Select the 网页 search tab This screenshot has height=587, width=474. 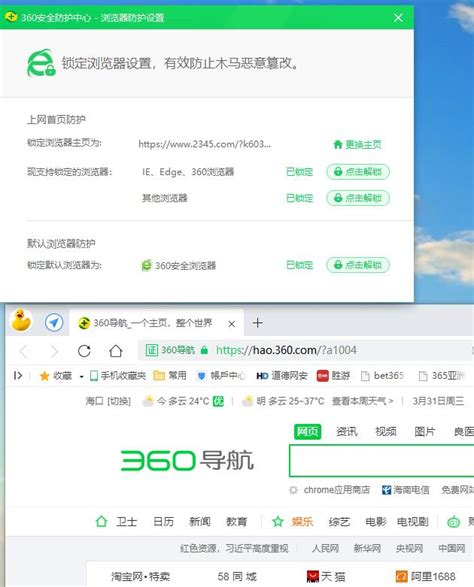(x=307, y=432)
